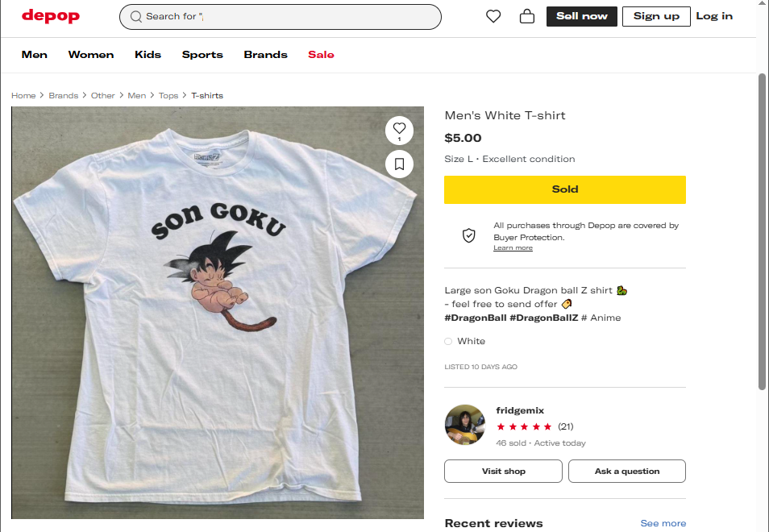
Task: Open the Men category menu
Action: pyautogui.click(x=35, y=55)
